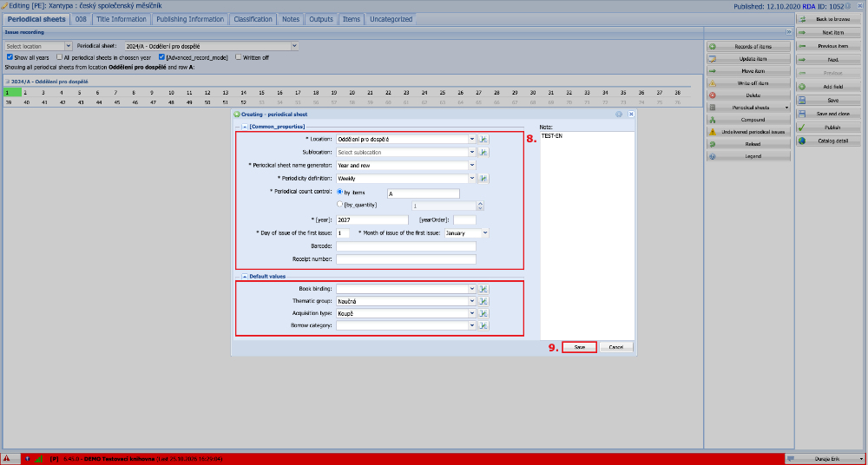
Task: Open the Periodical sheet name generator dropdown
Action: coord(472,165)
